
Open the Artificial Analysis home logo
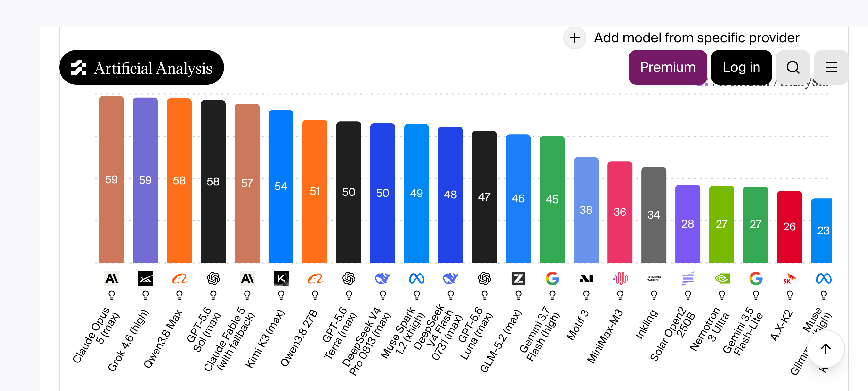tap(141, 68)
